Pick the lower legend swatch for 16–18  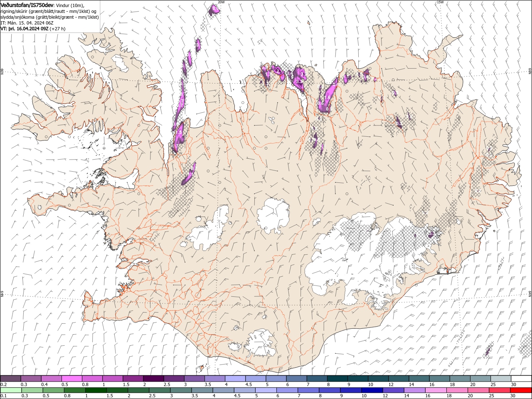[x=436, y=390]
